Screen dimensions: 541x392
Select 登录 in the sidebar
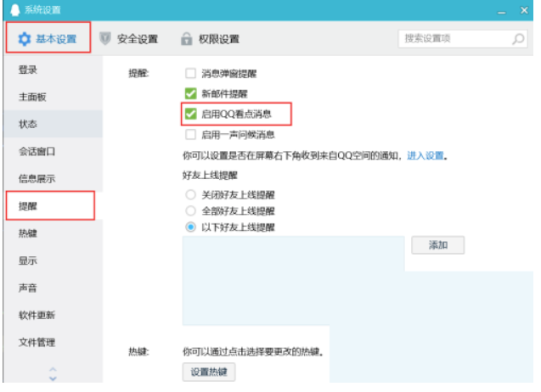click(53, 70)
